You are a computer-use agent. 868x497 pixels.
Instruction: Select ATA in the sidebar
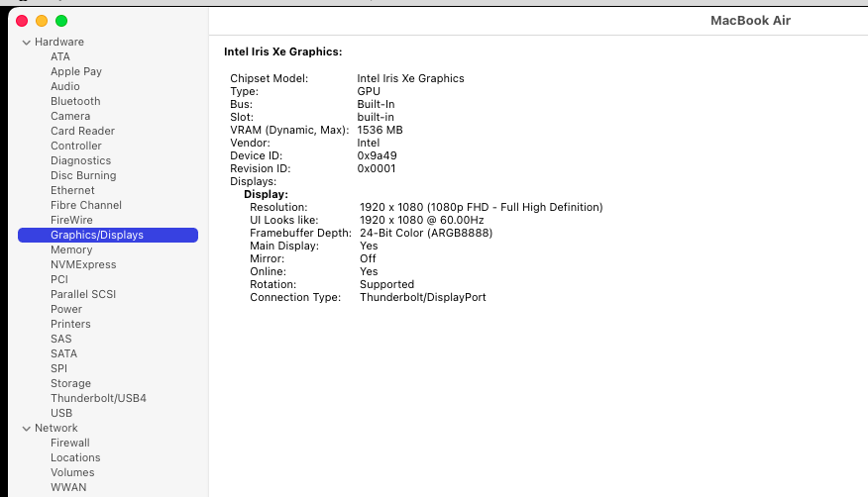pyautogui.click(x=60, y=56)
